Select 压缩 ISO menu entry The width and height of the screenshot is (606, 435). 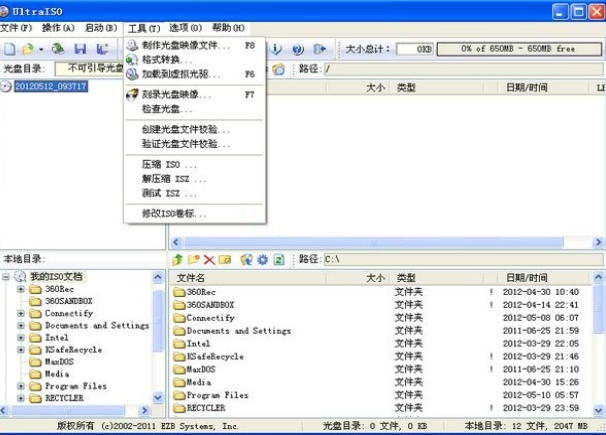point(194,165)
